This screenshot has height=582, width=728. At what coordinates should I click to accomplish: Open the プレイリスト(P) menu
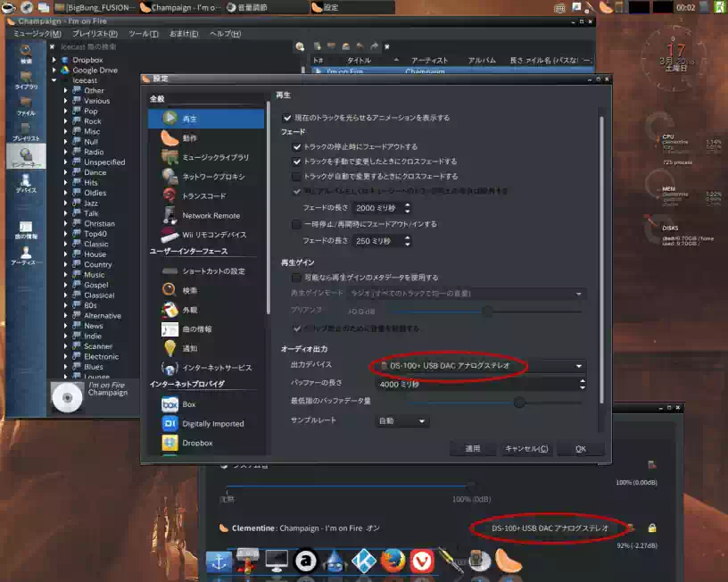point(95,34)
